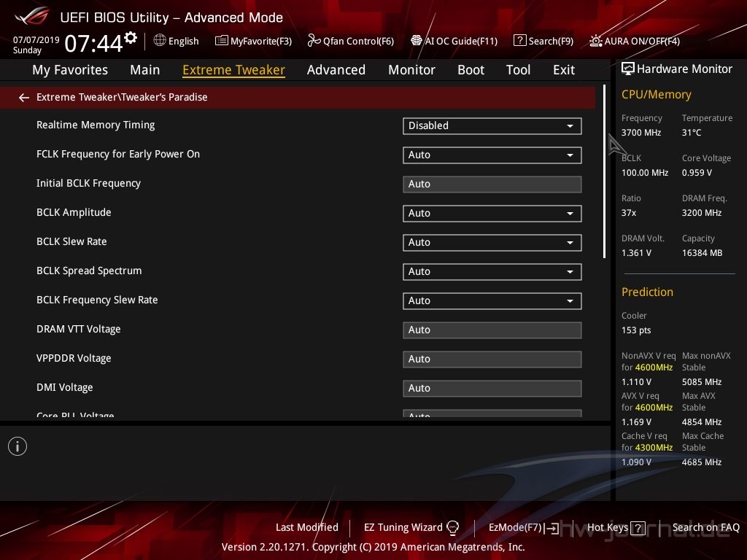The image size is (747, 560).
Task: Toggle AURA ON/OFF light icon
Action: pos(595,41)
